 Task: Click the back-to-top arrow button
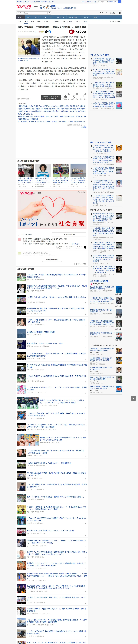[x=133, y=398]
